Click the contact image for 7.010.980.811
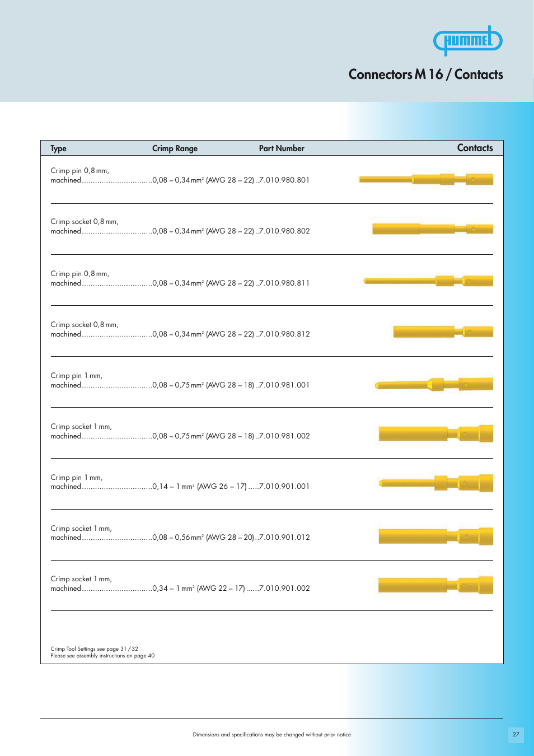Image resolution: width=534 pixels, height=756 pixels. tap(428, 281)
